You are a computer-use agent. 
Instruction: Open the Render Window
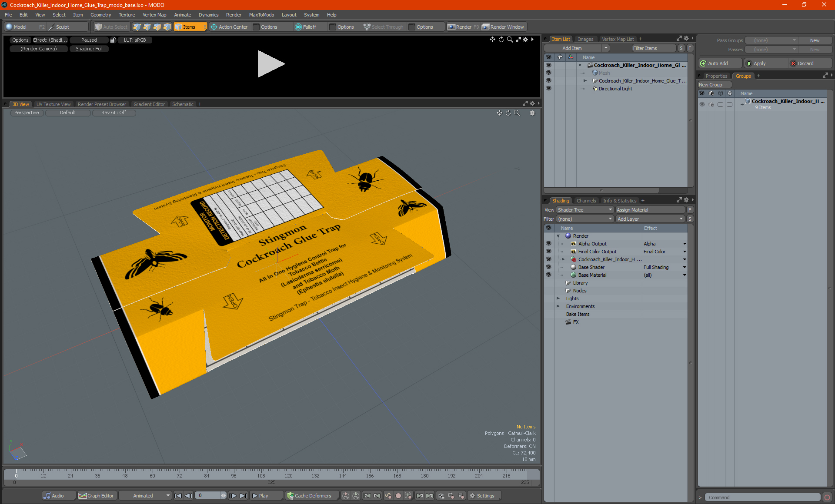coord(504,27)
